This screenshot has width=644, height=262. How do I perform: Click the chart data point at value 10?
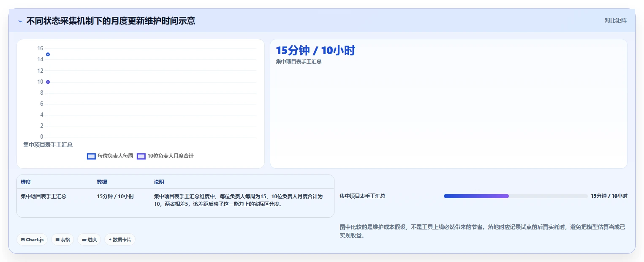(x=48, y=82)
